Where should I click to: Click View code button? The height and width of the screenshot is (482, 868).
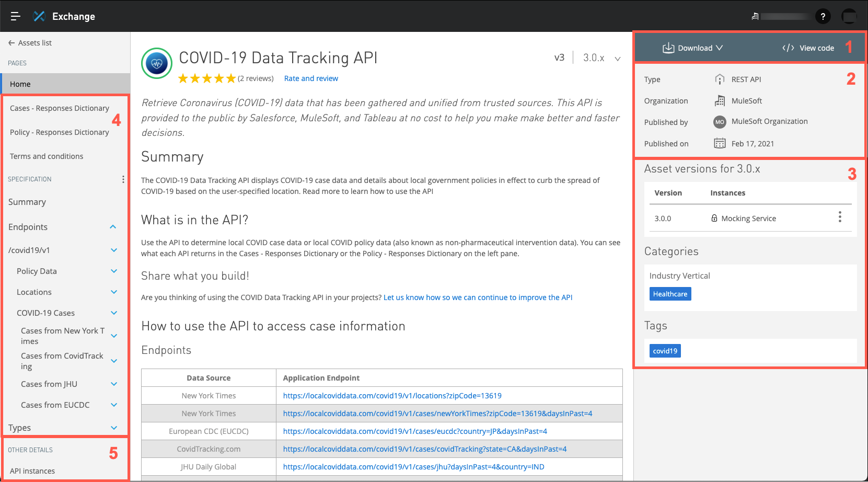click(x=808, y=48)
